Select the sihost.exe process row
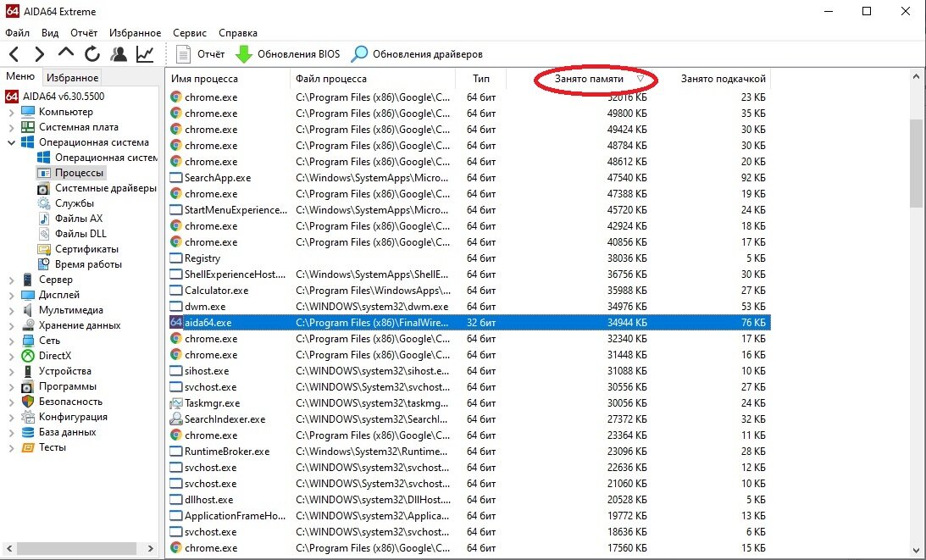The height and width of the screenshot is (560, 926). coord(469,371)
